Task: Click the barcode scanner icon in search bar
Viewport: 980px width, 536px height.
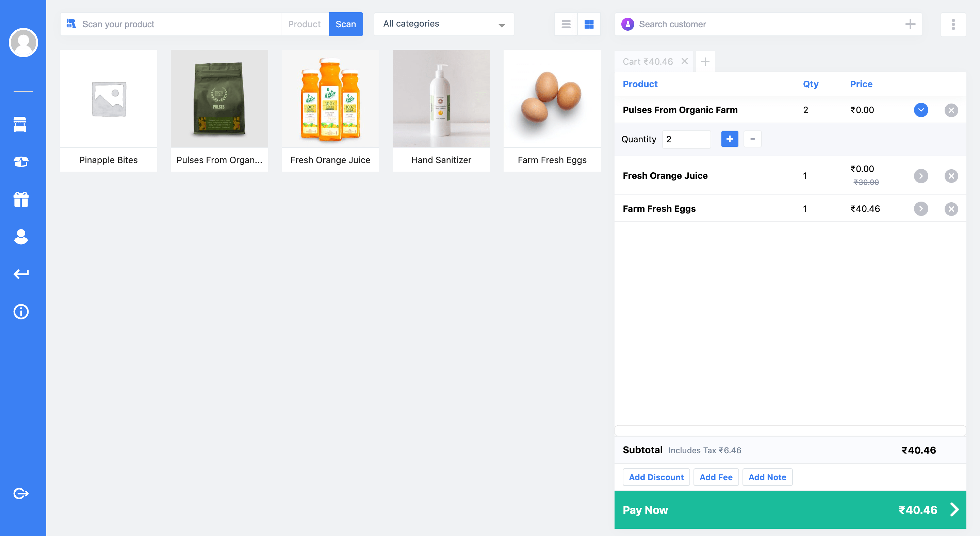Action: pyautogui.click(x=71, y=23)
